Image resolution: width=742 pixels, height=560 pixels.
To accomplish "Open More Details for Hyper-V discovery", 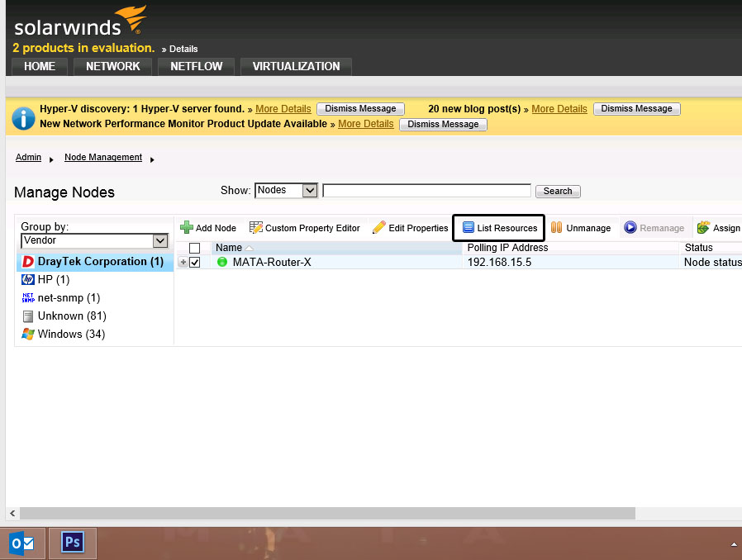I will pyautogui.click(x=283, y=109).
